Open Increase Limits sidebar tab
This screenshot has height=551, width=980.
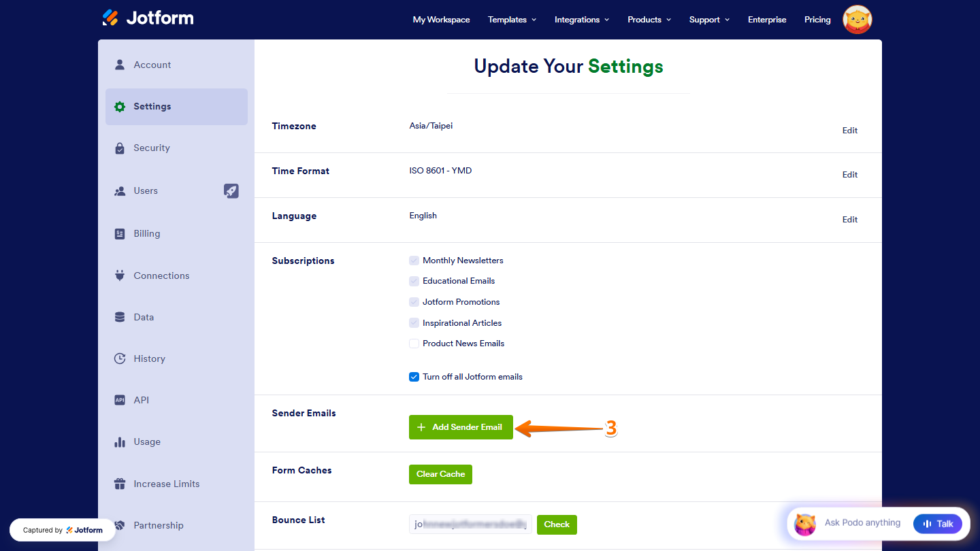point(176,484)
